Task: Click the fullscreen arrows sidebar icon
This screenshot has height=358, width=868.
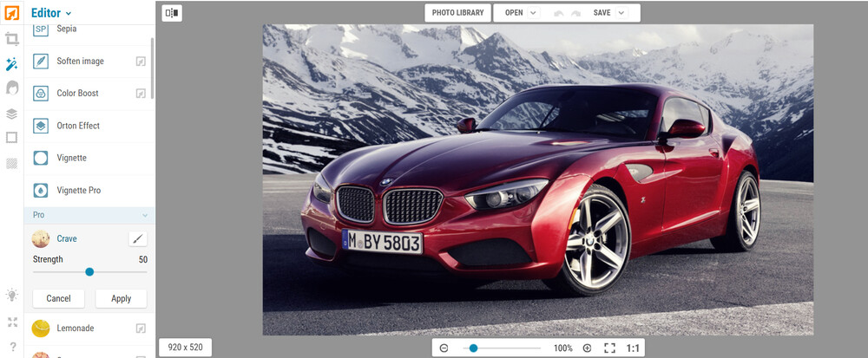Action: click(12, 322)
